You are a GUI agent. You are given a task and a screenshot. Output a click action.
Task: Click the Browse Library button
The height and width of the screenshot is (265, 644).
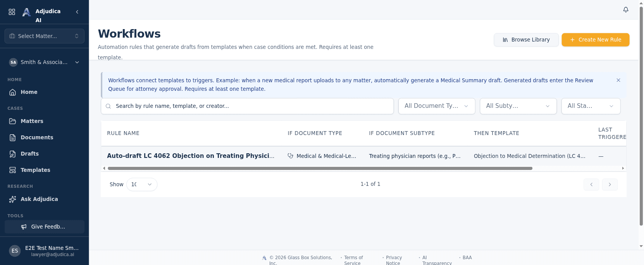click(526, 40)
